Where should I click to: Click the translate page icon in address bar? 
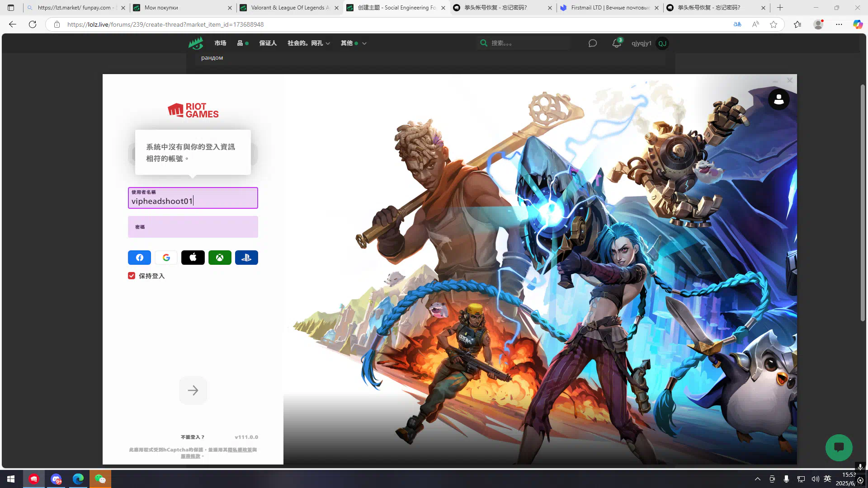pyautogui.click(x=737, y=24)
